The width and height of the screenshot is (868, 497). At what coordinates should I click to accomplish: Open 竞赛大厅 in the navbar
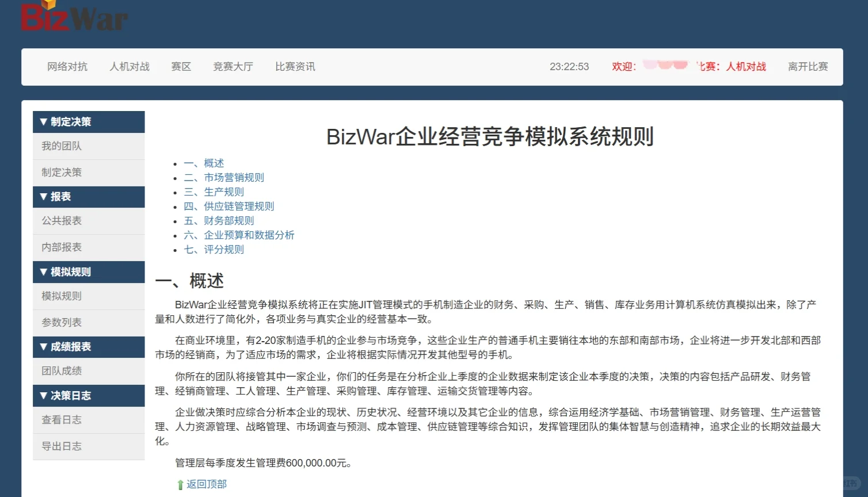[x=233, y=67]
